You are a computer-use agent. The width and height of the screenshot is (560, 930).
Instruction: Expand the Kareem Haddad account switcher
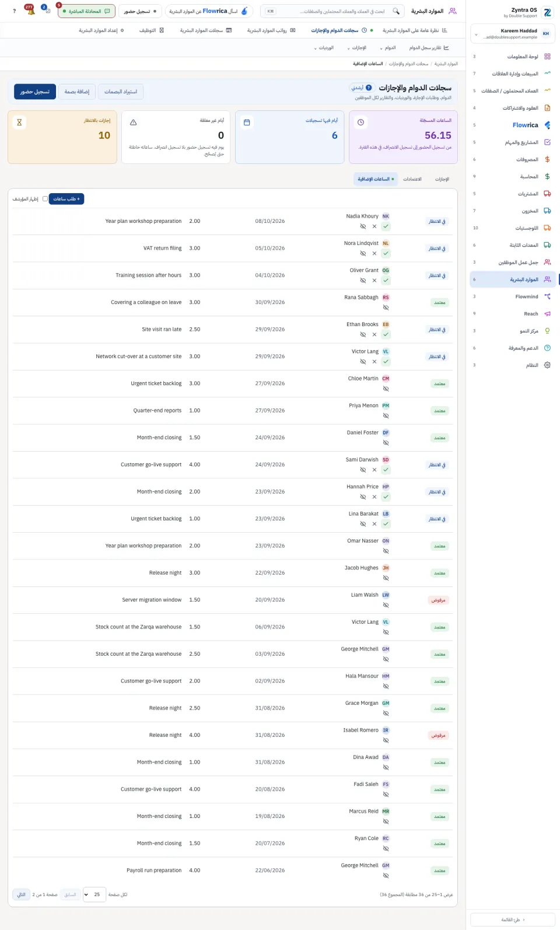512,34
